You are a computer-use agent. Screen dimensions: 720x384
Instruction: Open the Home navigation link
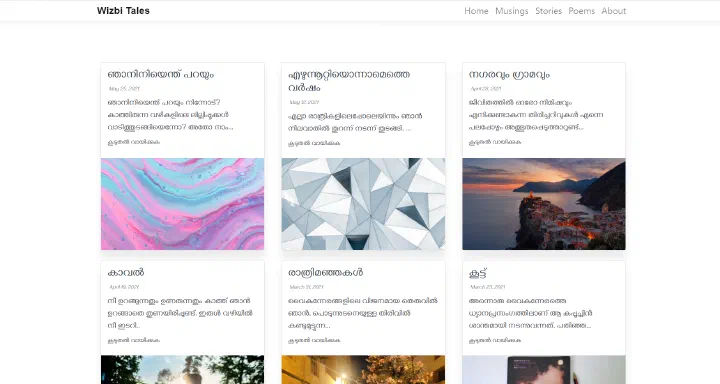point(476,11)
